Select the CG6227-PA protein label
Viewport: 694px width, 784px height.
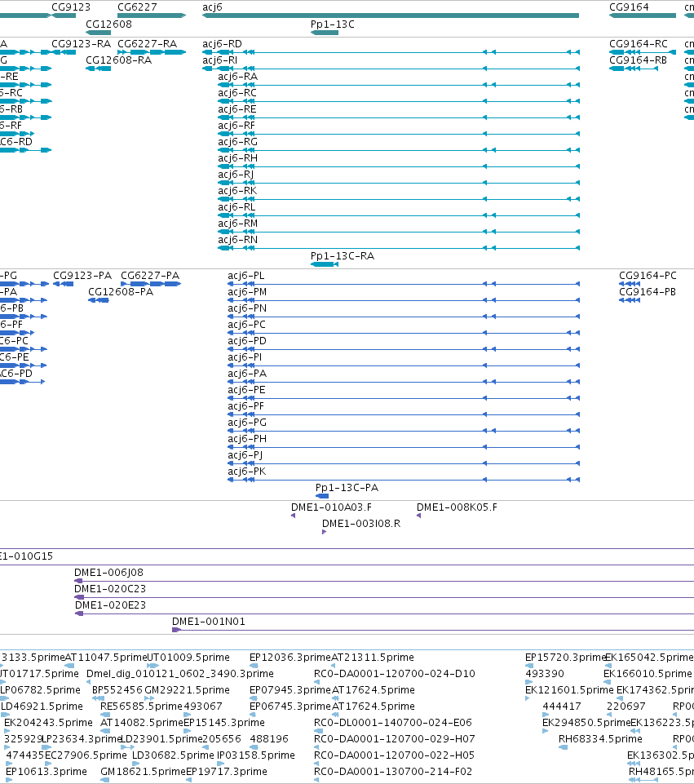[150, 276]
